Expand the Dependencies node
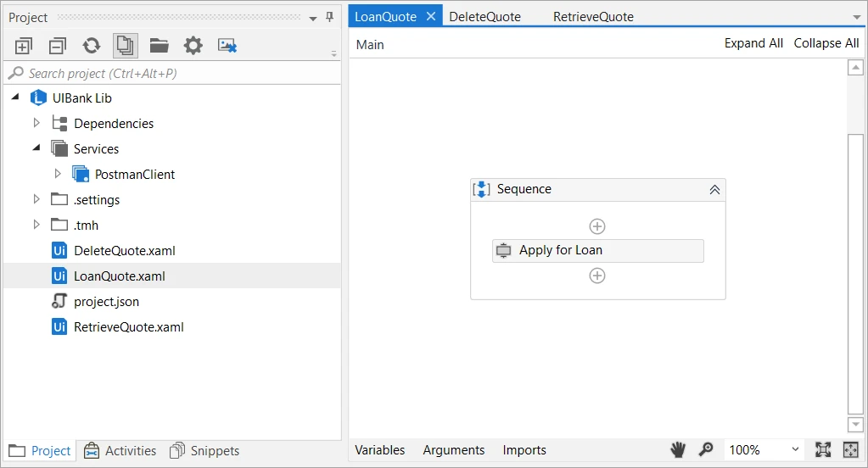The width and height of the screenshot is (868, 468). [36, 123]
